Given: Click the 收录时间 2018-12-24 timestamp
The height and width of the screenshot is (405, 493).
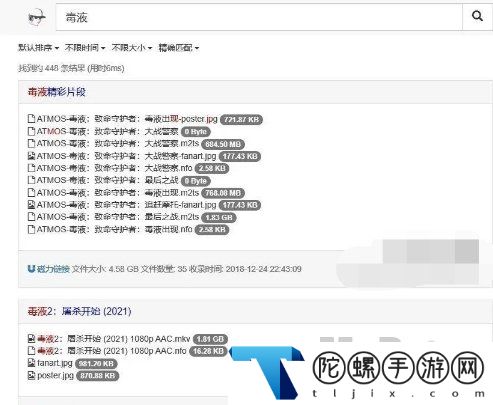Looking at the screenshot, I should (245, 269).
